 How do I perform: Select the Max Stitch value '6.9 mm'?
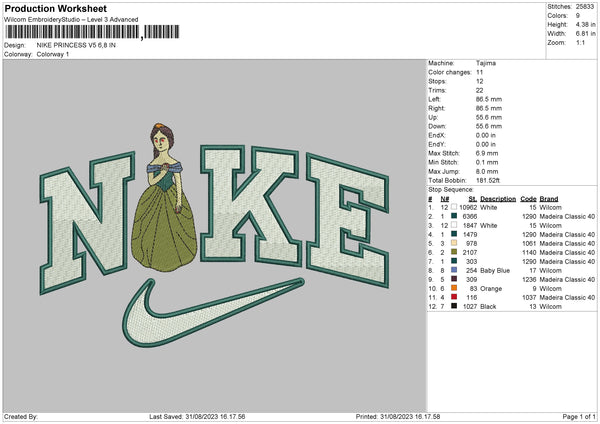pos(487,153)
